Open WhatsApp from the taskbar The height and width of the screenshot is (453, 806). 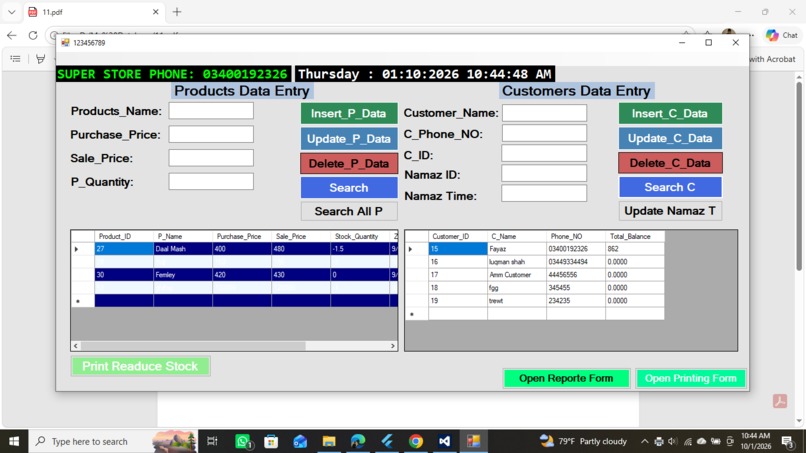(x=243, y=441)
